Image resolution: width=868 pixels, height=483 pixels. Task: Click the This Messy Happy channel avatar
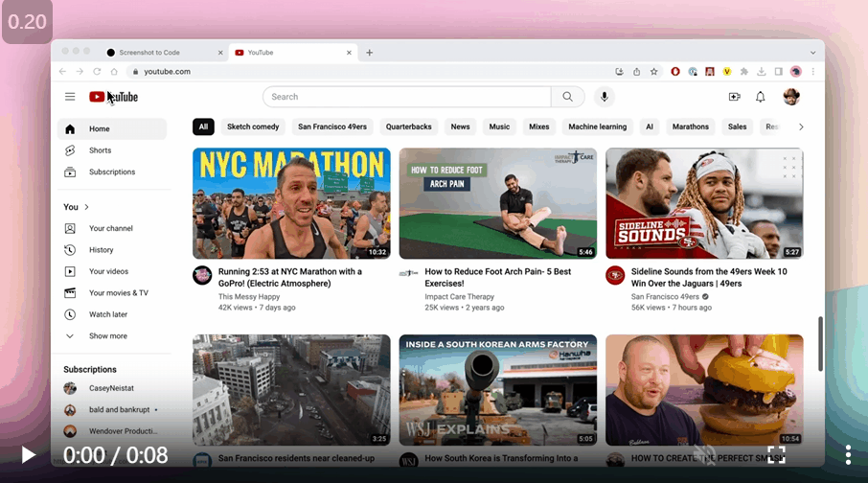pos(202,275)
